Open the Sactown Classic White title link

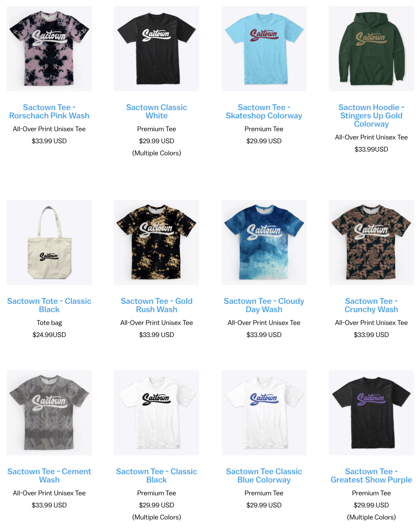tap(156, 112)
